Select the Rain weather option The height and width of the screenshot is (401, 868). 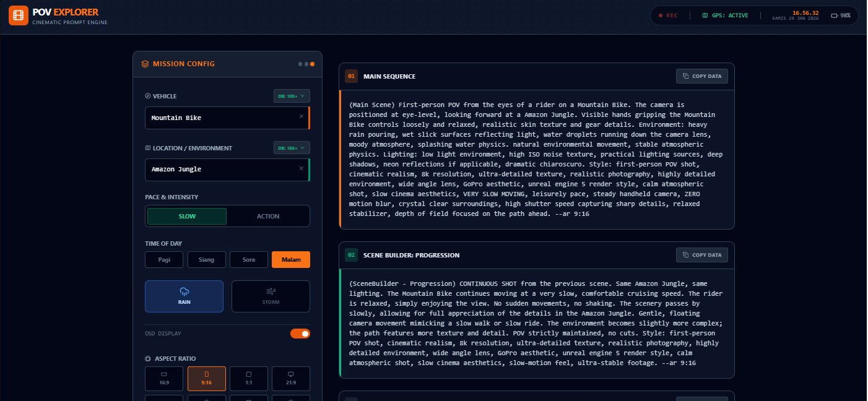tap(184, 296)
